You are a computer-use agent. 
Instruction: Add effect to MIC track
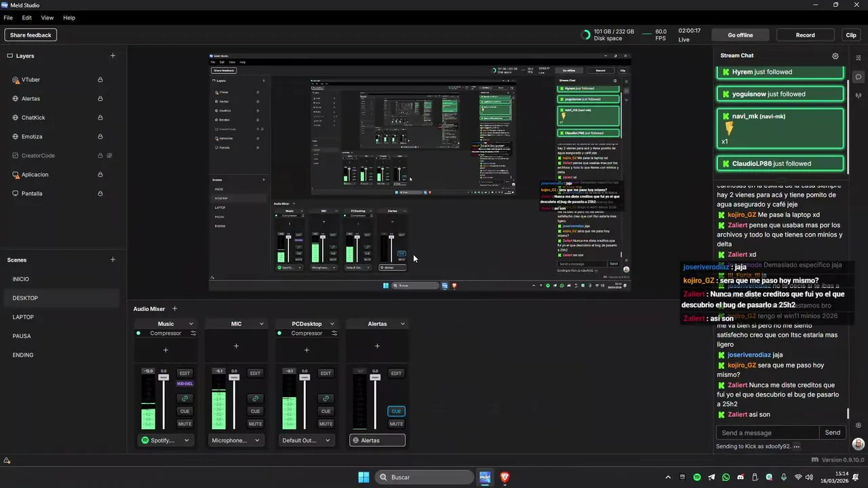point(236,346)
